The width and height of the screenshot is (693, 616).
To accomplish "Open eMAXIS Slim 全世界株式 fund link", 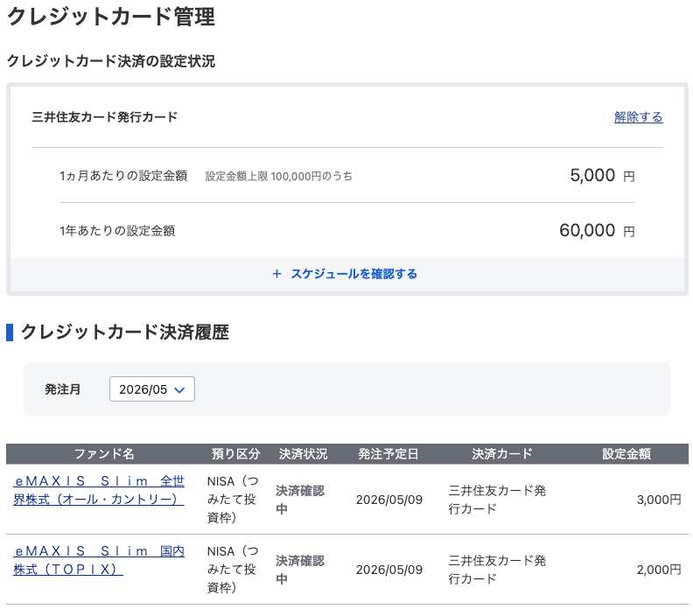I will click(99, 490).
